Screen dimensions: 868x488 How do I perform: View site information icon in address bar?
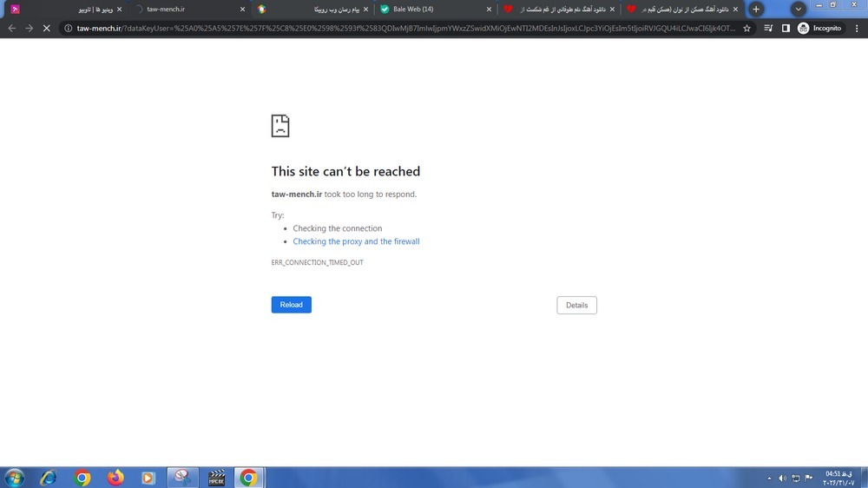[68, 29]
